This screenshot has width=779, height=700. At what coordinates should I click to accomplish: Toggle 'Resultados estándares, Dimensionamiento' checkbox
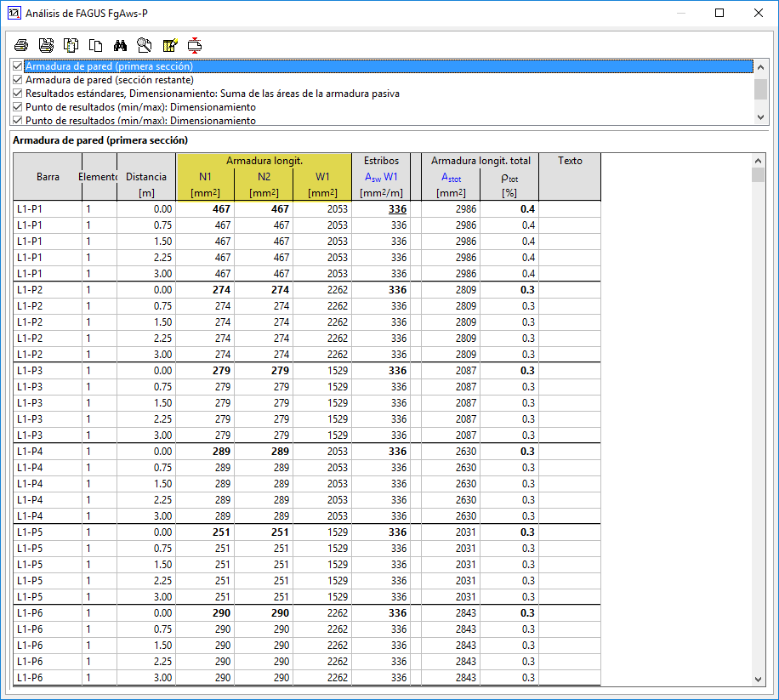pos(18,94)
